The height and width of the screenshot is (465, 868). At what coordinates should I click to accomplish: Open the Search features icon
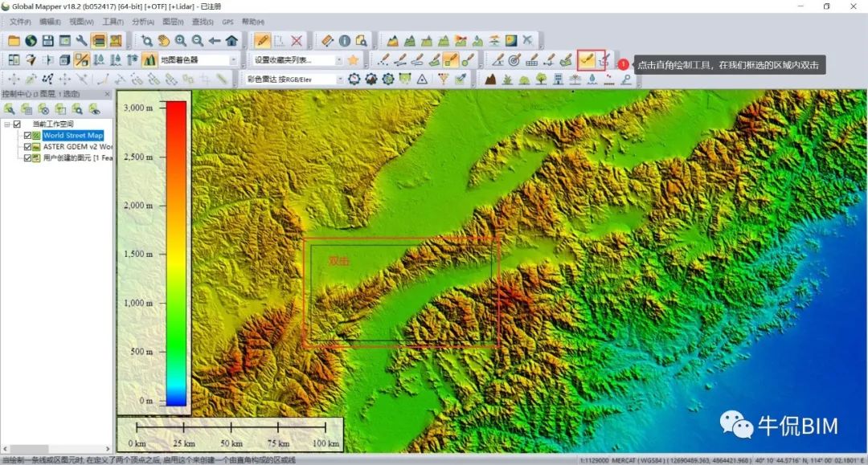[362, 40]
